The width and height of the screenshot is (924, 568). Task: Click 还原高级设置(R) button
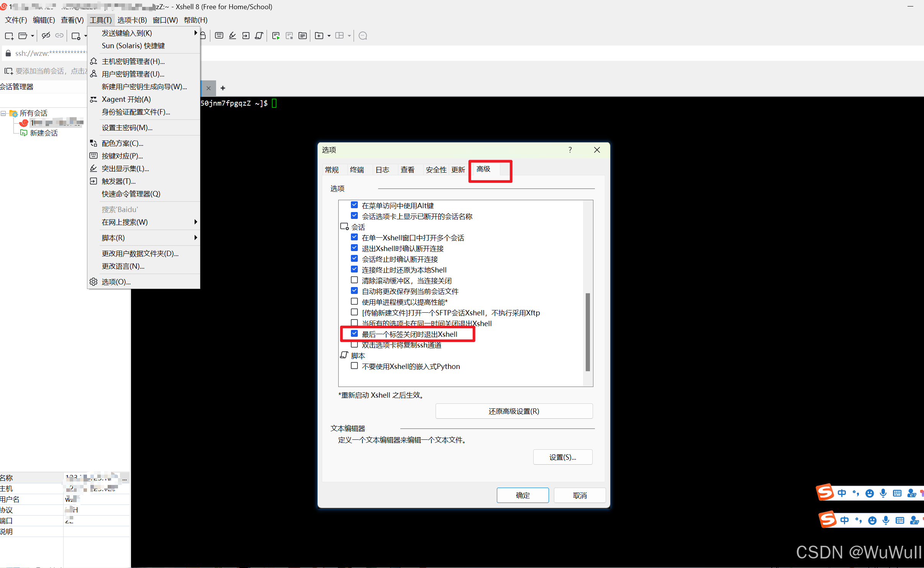click(514, 411)
